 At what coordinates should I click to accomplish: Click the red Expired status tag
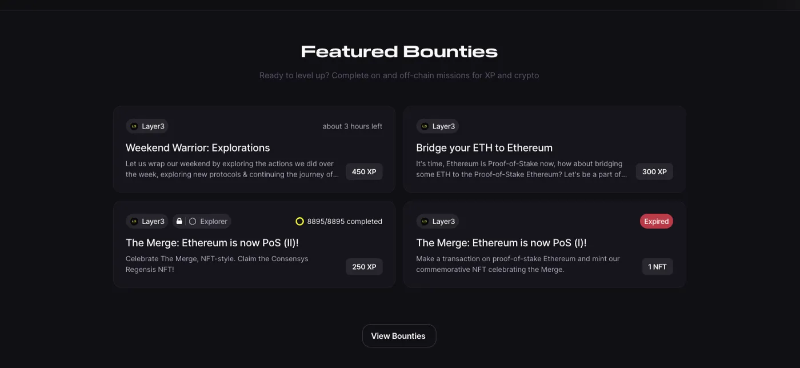[656, 222]
